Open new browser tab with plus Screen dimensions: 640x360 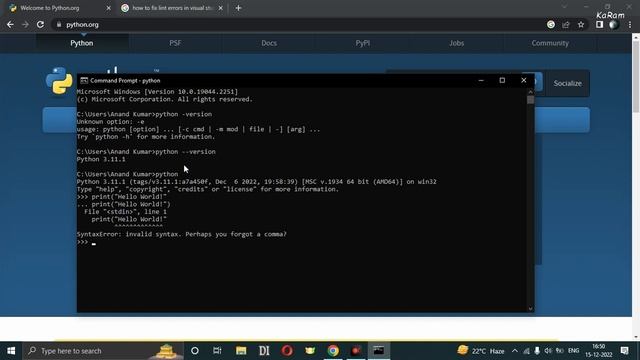point(238,8)
